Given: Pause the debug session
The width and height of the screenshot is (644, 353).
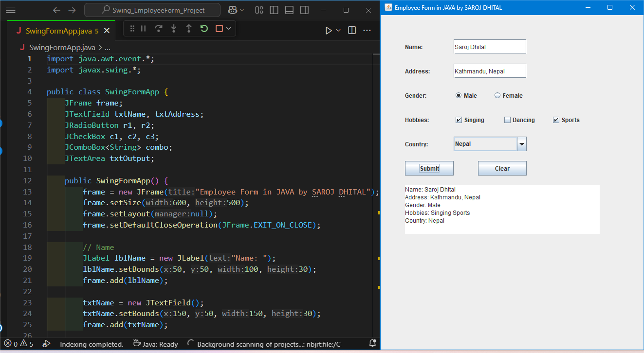Looking at the screenshot, I should coord(143,29).
